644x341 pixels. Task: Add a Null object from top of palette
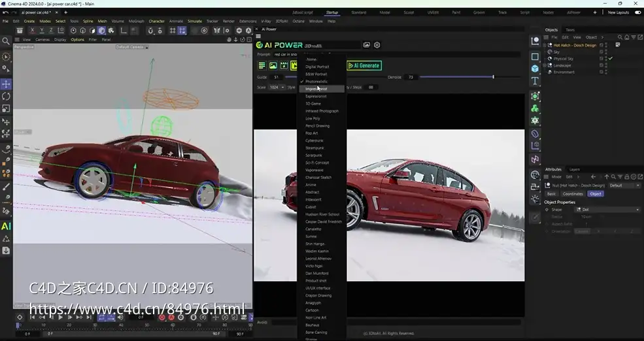pos(535,41)
